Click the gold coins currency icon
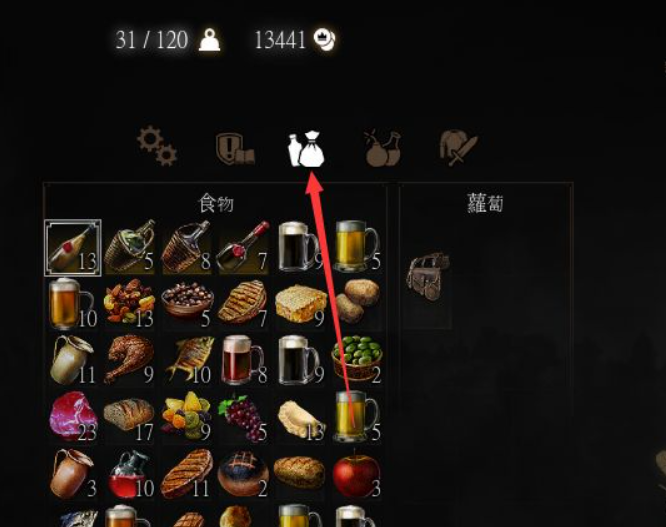The width and height of the screenshot is (666, 527). pos(324,39)
